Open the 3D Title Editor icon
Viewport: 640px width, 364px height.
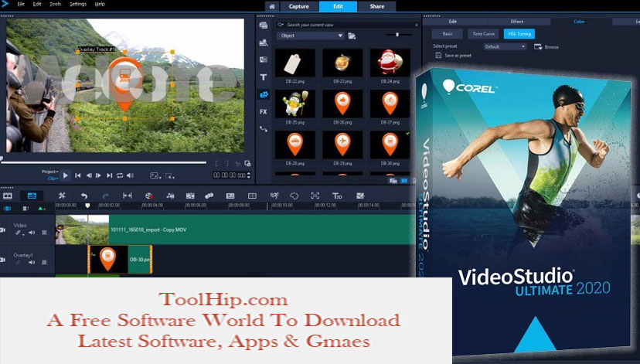337,196
